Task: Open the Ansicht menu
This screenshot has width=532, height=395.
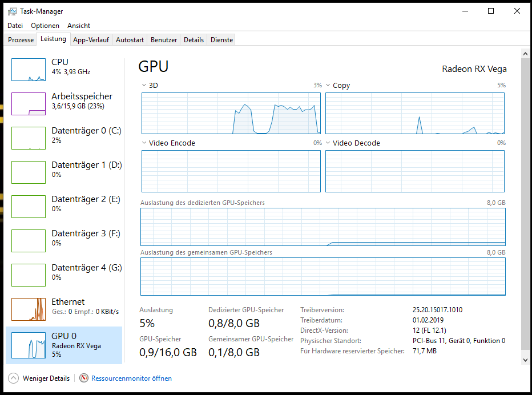Action: (79, 26)
